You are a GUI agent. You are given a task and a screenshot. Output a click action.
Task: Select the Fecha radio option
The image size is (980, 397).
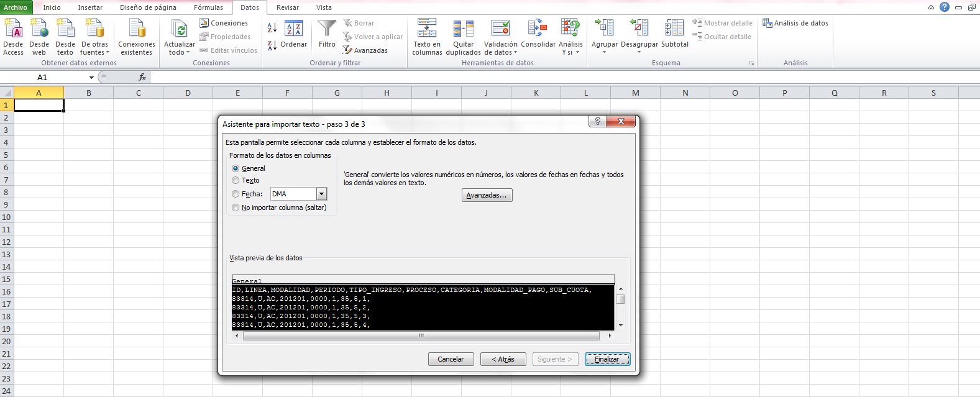pos(236,194)
